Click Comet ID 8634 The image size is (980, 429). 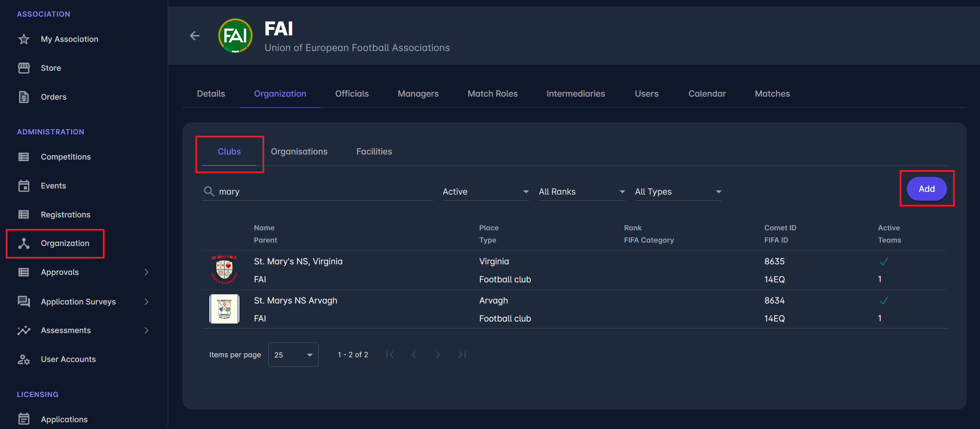[x=775, y=300]
